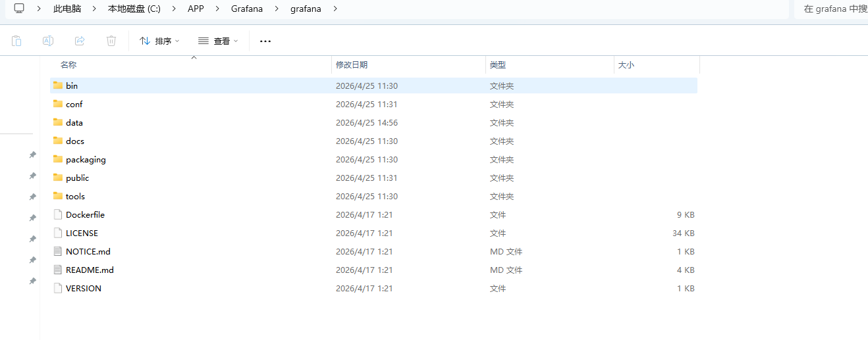868x340 pixels.
Task: Click the packaging folder name
Action: pos(86,159)
